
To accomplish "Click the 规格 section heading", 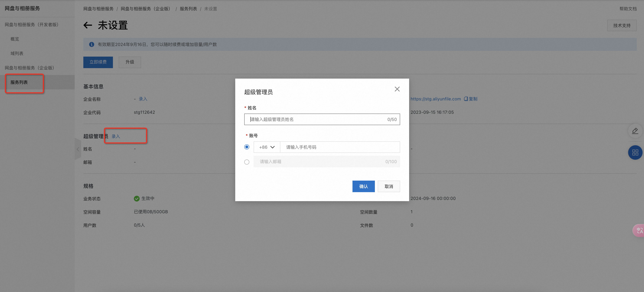I will [x=88, y=186].
